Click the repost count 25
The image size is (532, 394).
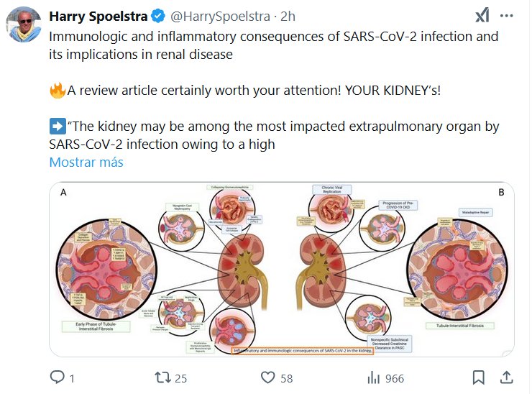[180, 378]
